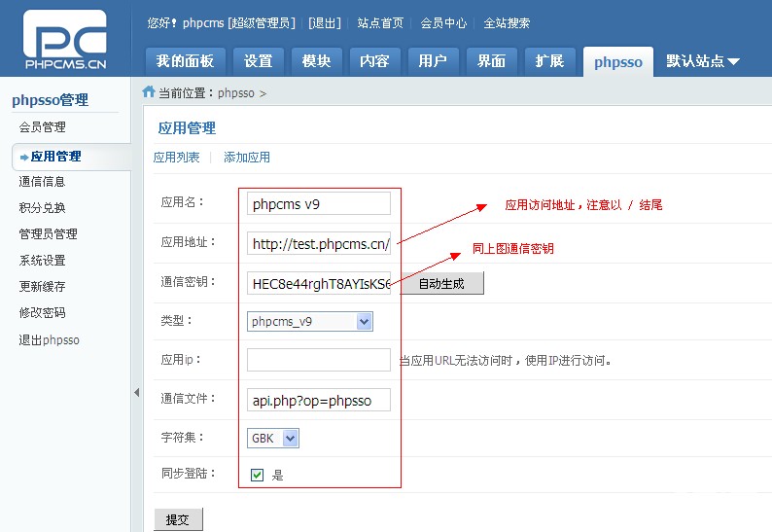Image resolution: width=772 pixels, height=532 pixels.
Task: Open the 界面 tab
Action: point(492,61)
